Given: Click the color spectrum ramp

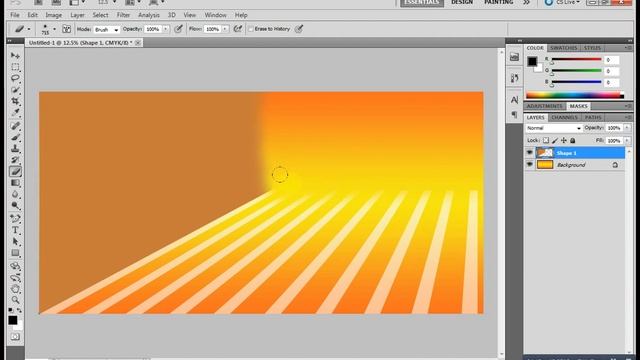Looking at the screenshot, I should click(575, 95).
